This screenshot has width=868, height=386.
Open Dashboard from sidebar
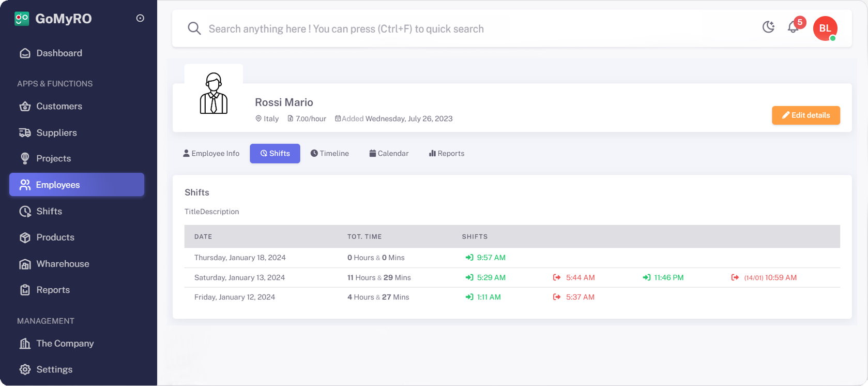[x=58, y=53]
